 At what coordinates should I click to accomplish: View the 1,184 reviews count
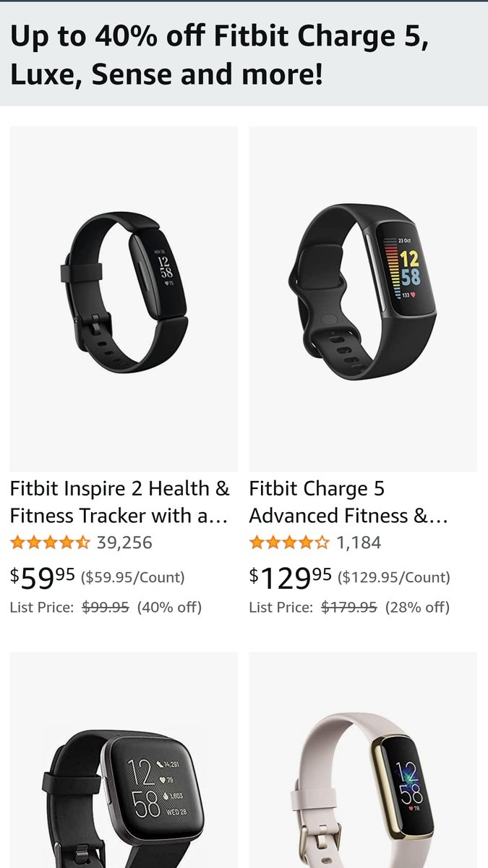coord(359,542)
